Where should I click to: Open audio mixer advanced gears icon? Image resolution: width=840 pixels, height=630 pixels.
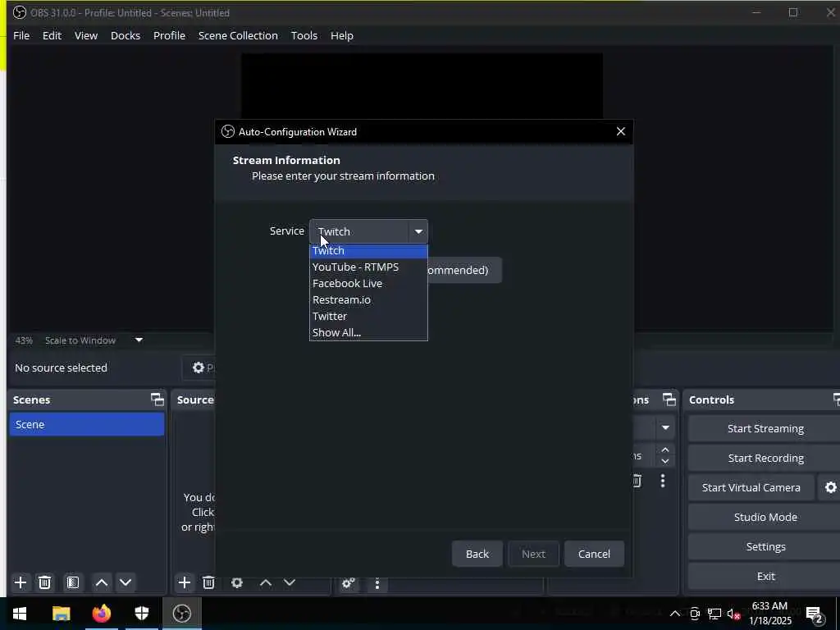coord(348,583)
